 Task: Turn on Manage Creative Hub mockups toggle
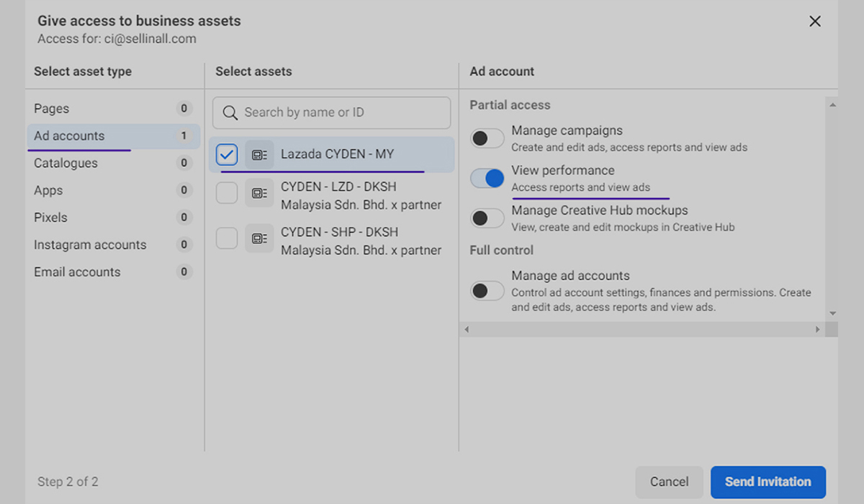pos(487,217)
